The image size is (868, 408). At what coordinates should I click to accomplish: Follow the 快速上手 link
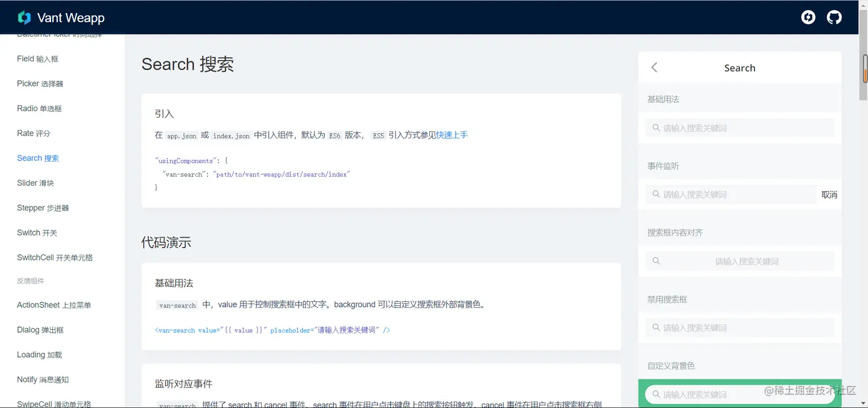tap(452, 135)
